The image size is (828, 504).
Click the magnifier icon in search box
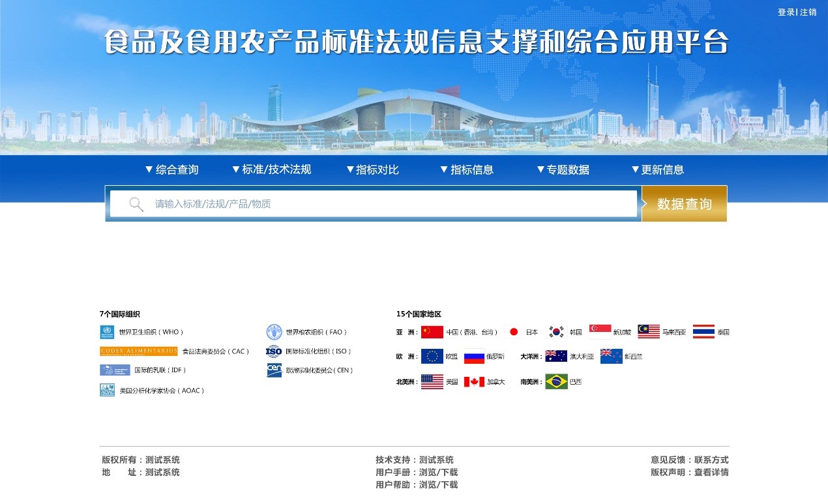[136, 204]
